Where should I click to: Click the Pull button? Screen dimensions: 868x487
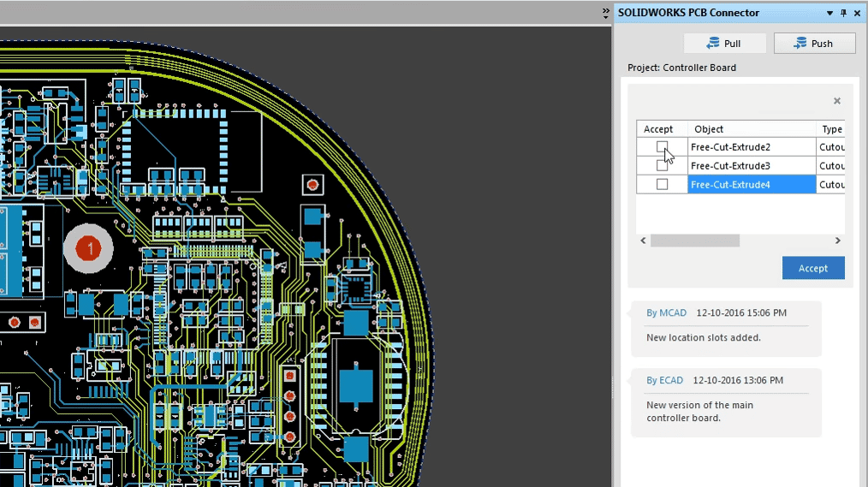(x=725, y=43)
